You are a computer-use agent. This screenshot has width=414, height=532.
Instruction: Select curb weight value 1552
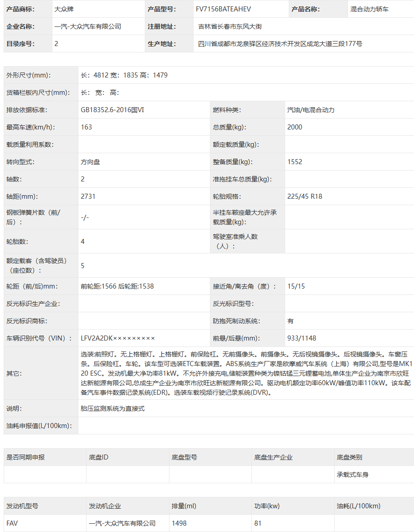coord(295,162)
